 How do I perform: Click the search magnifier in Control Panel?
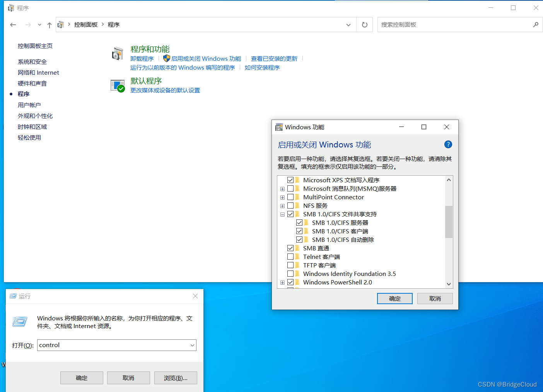point(536,25)
